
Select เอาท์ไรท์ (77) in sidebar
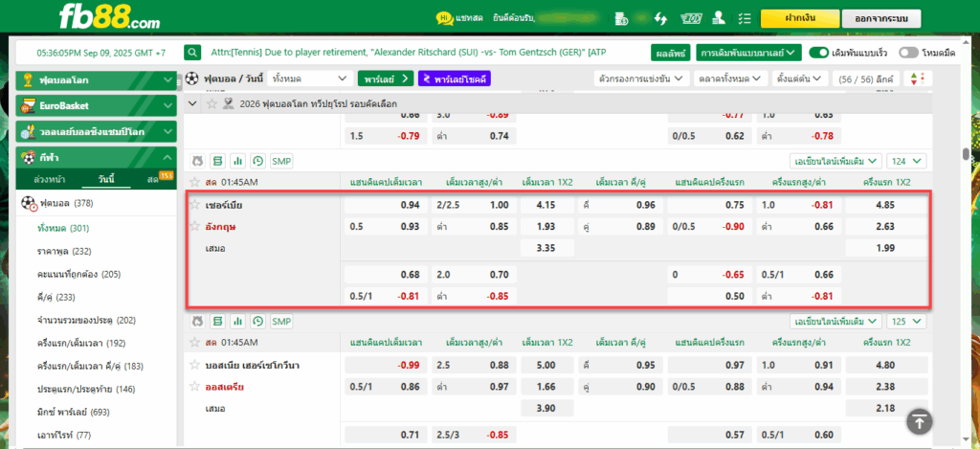pos(64,436)
